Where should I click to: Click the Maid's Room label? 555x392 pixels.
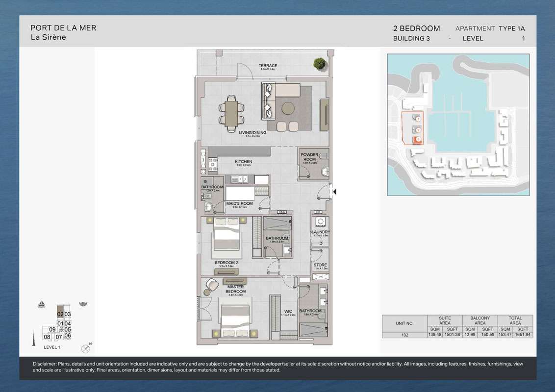[239, 204]
